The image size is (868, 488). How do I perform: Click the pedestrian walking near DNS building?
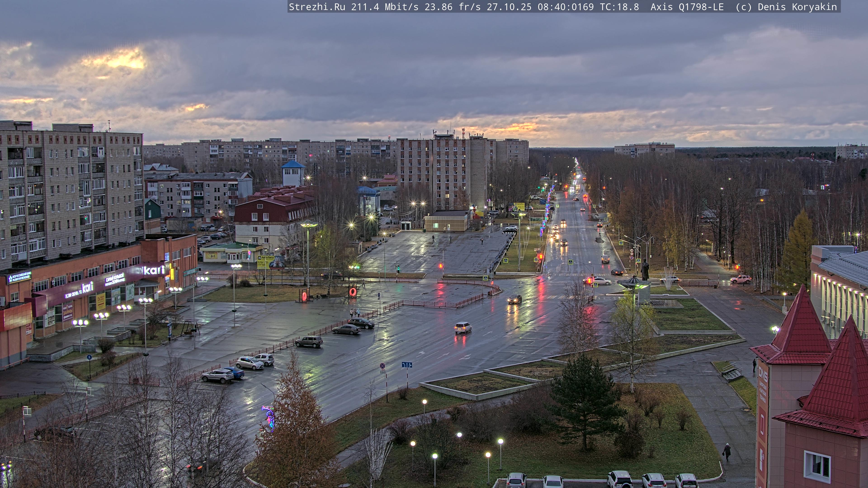pyautogui.click(x=727, y=452)
